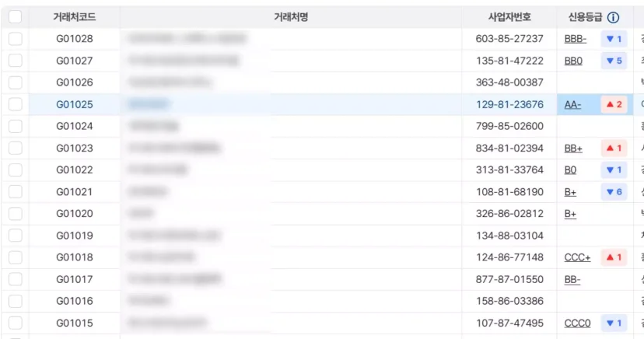Check the box for row G01028
Screen dimensions: 644x339
coord(16,39)
